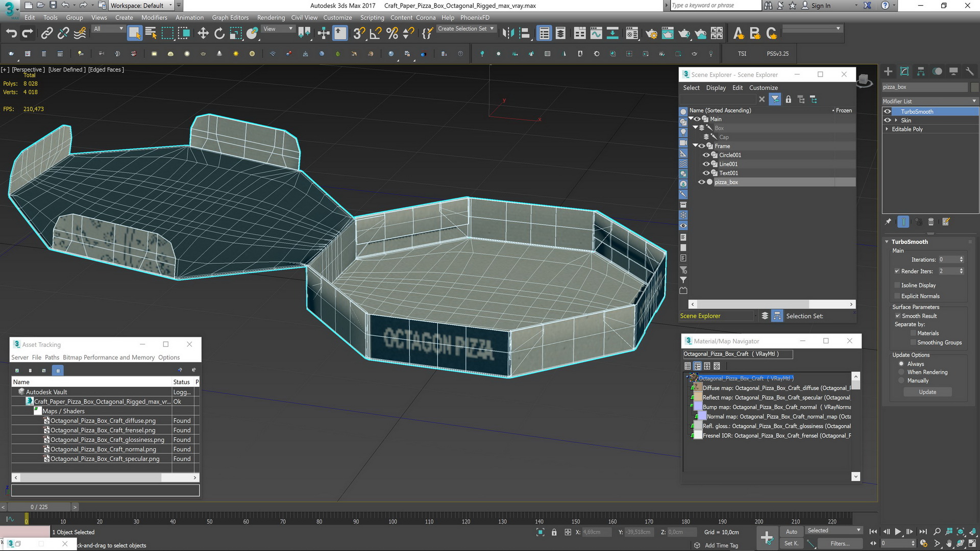Viewport: 980px width, 551px height.
Task: Open the View reference coordinate dropdown
Action: tap(278, 29)
